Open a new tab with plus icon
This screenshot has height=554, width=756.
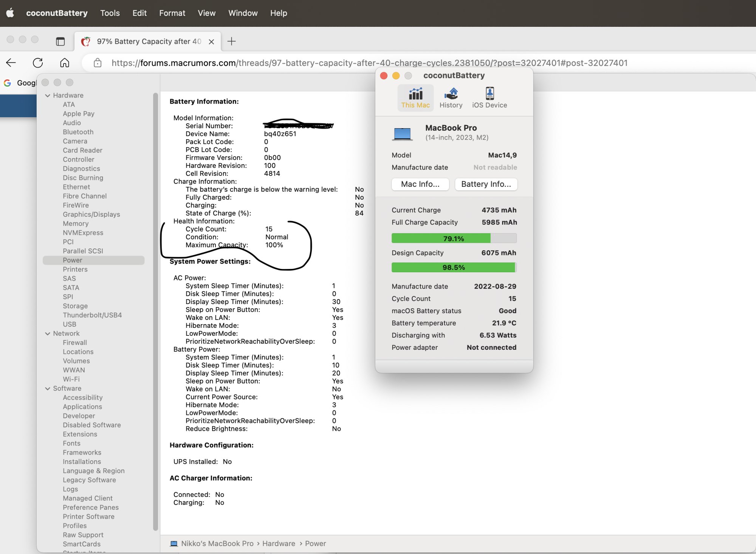click(x=231, y=42)
